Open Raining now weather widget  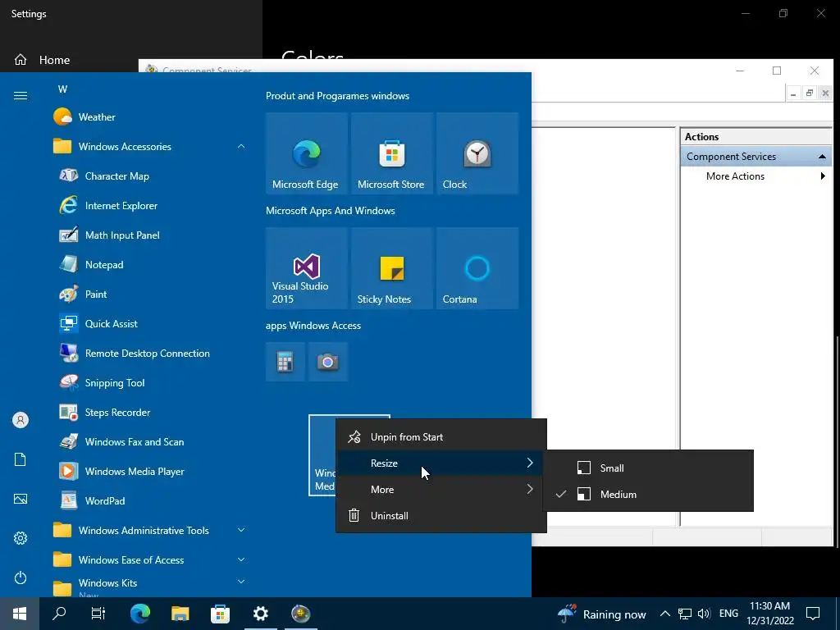coord(601,614)
